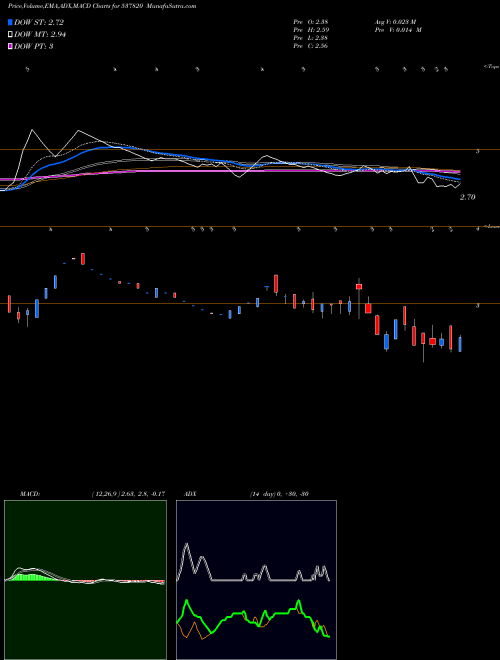
Task: Open the ADX indicator chart panel
Action: click(x=256, y=580)
